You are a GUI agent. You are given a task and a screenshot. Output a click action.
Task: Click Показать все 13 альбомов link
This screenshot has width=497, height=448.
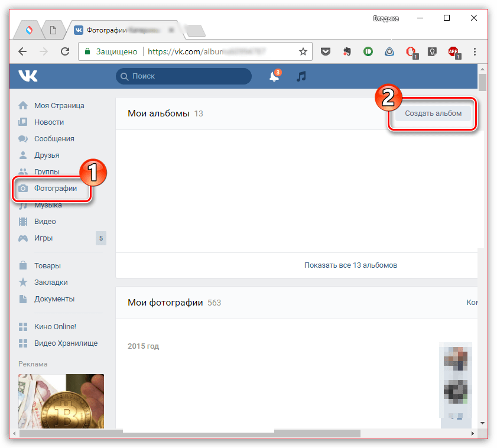click(350, 265)
